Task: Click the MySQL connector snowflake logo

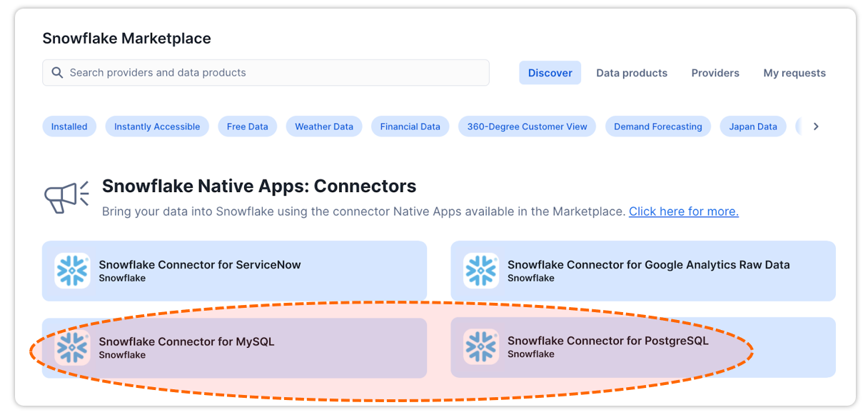Action: pos(72,348)
